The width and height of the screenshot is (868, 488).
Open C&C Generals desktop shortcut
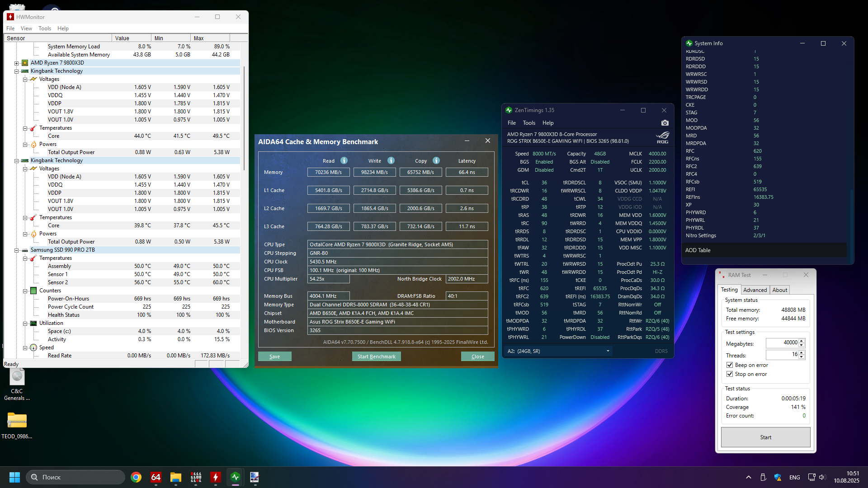17,384
